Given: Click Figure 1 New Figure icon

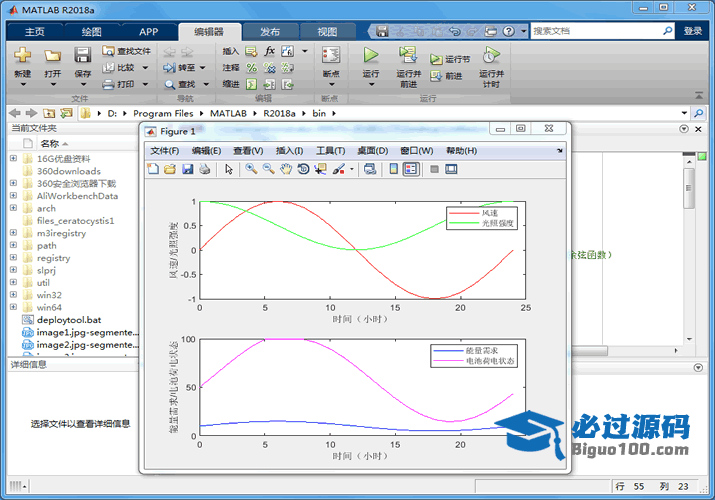Looking at the screenshot, I should pos(153,169).
